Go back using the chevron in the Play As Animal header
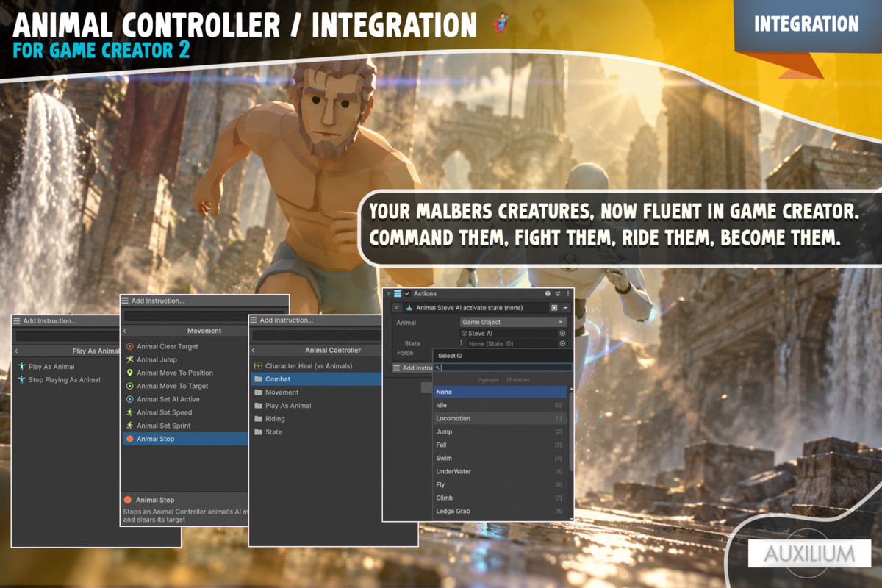 [x=16, y=351]
